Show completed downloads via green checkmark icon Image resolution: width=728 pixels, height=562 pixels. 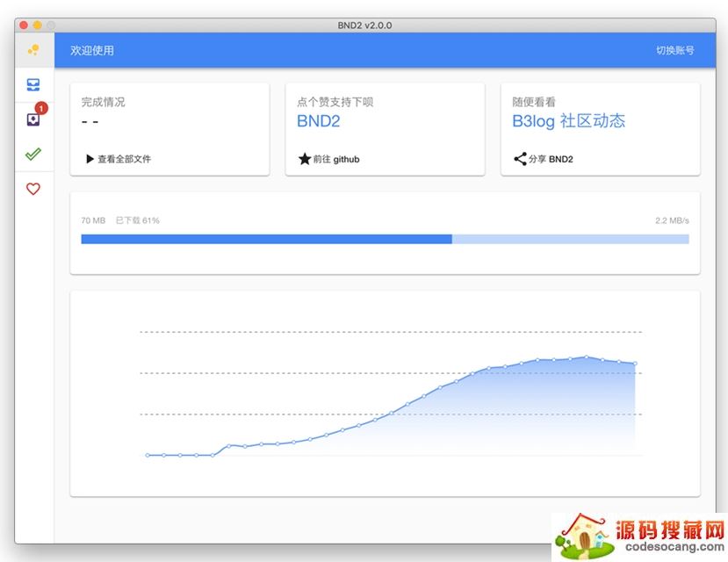click(33, 154)
